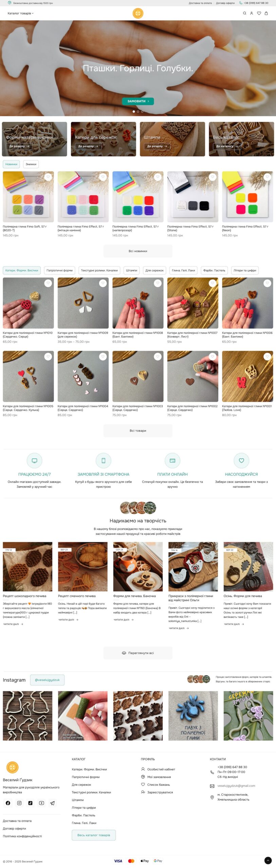Switch to Патріотичні форми tab
Viewport: 276px width, 868px height.
(59, 270)
